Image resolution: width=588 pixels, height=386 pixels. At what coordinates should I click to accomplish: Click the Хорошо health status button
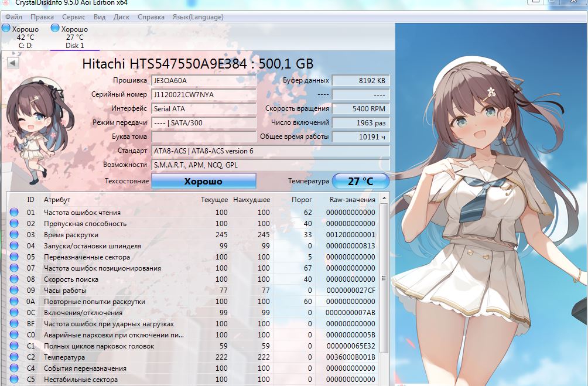(x=203, y=182)
